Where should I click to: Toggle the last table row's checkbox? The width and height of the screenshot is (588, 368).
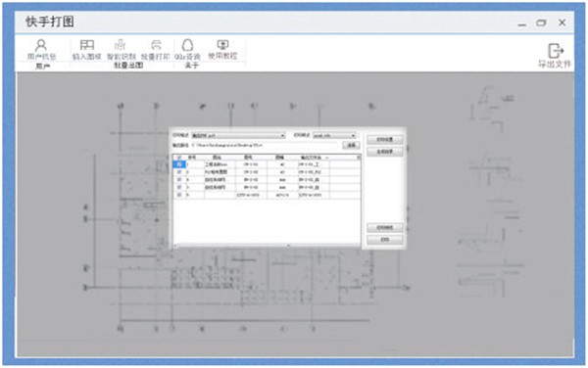click(179, 195)
